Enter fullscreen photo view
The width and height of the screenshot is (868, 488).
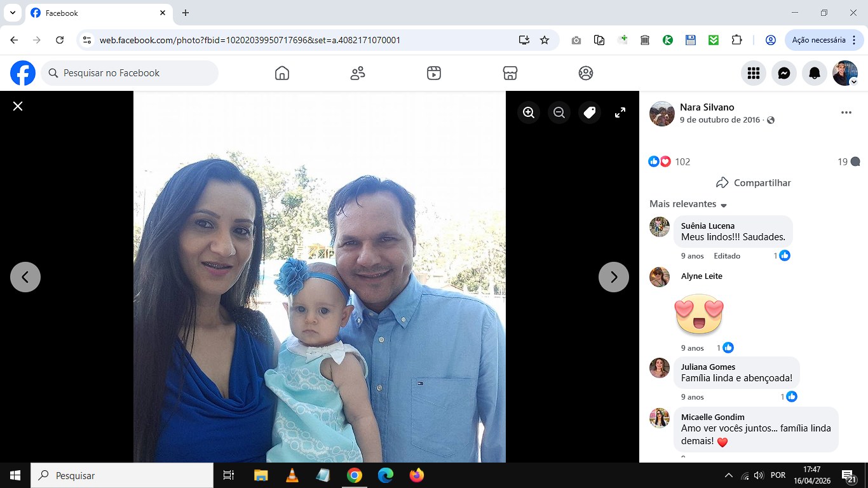tap(620, 112)
